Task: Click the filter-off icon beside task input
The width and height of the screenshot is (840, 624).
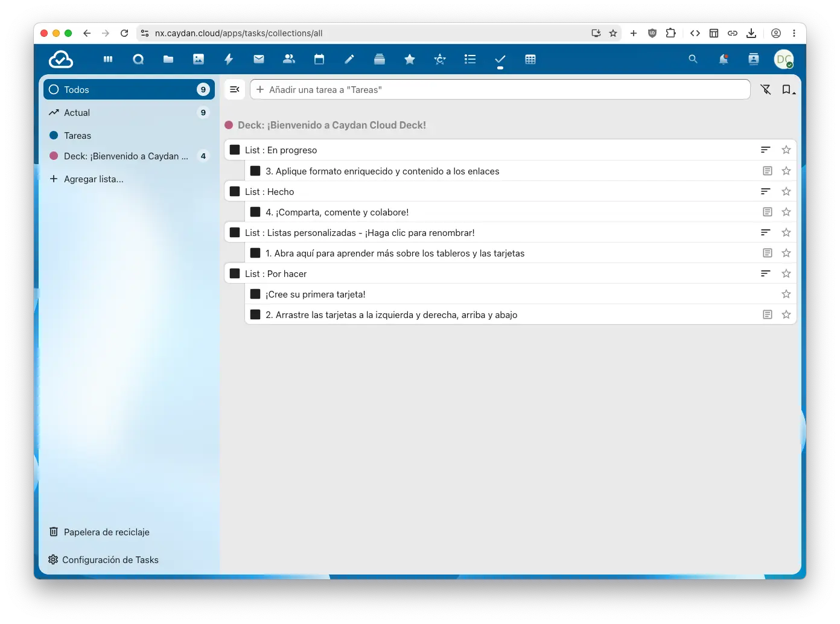Action: 766,89
